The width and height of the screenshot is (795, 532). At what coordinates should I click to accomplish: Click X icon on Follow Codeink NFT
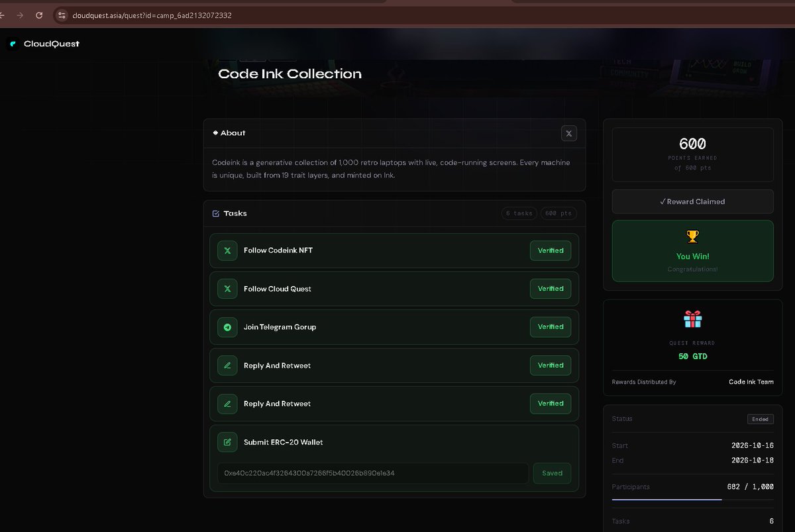coord(227,250)
